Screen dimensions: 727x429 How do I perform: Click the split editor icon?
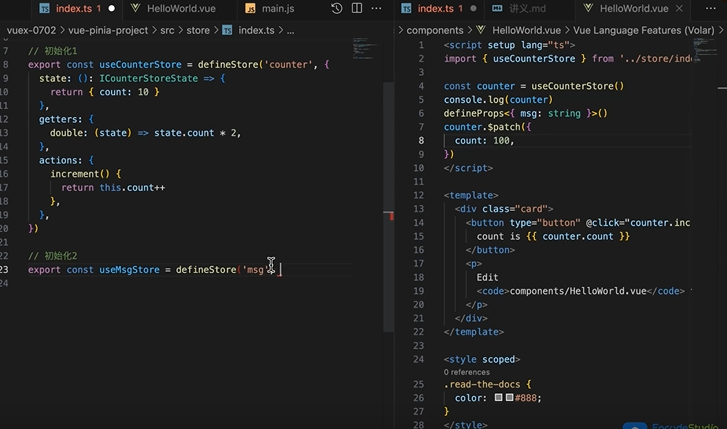point(357,8)
